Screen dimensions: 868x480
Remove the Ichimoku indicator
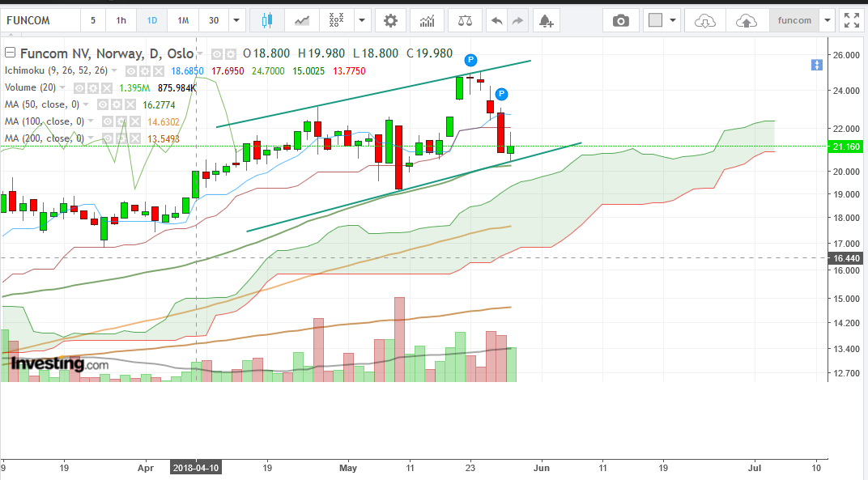(x=159, y=71)
